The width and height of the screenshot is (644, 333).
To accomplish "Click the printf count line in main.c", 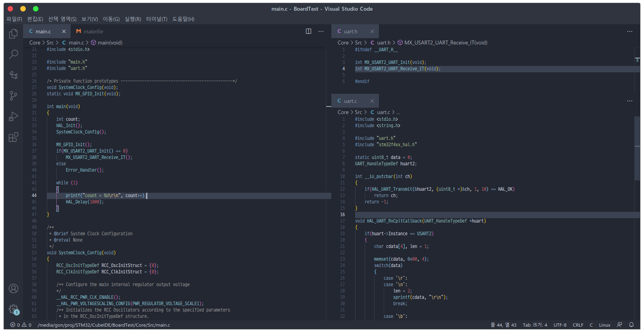I will [106, 196].
